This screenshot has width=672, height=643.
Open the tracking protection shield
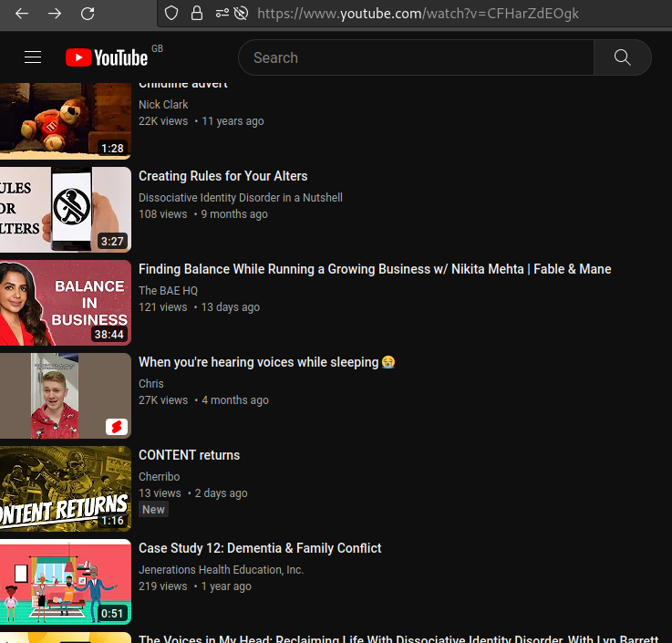171,14
